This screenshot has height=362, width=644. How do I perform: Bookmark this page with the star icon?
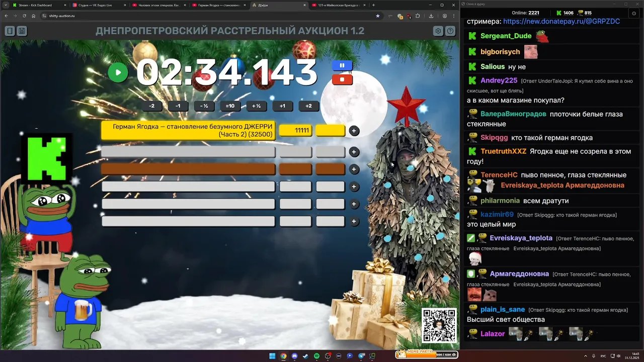(378, 16)
